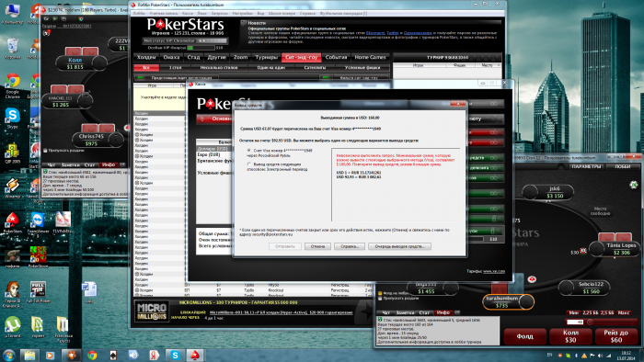The image size is (644, 362).
Task: Click PokerStars icon in taskbar
Action: (x=195, y=355)
